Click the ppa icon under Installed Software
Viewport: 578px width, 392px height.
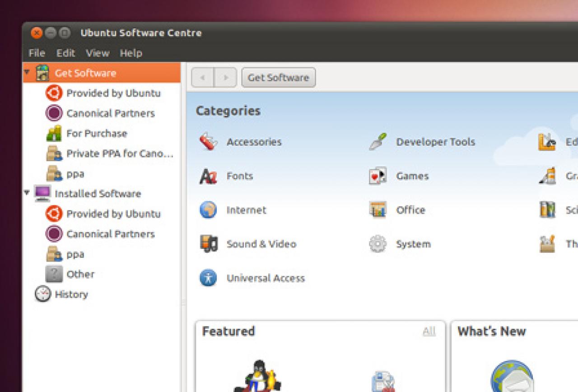54,254
